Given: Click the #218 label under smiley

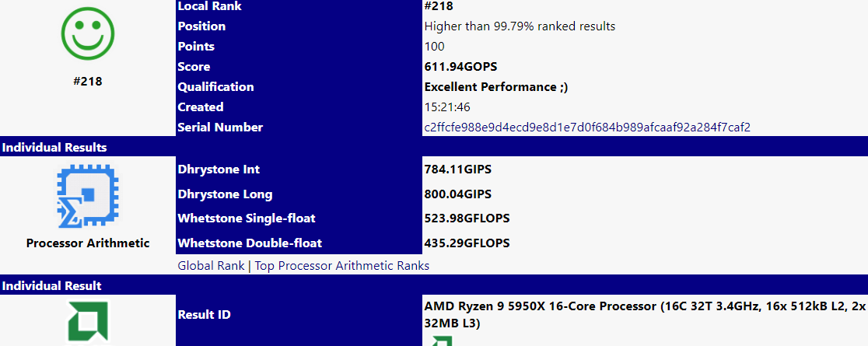Looking at the screenshot, I should pos(87,82).
